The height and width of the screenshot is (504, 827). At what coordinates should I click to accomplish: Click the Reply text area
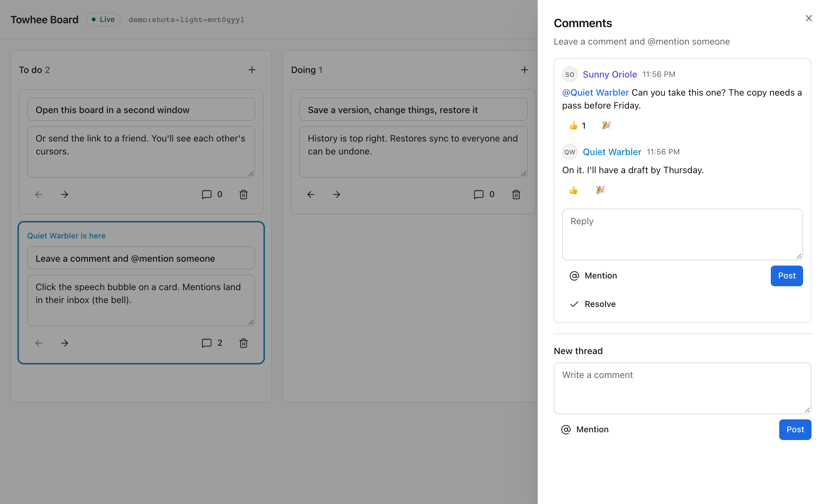point(682,234)
